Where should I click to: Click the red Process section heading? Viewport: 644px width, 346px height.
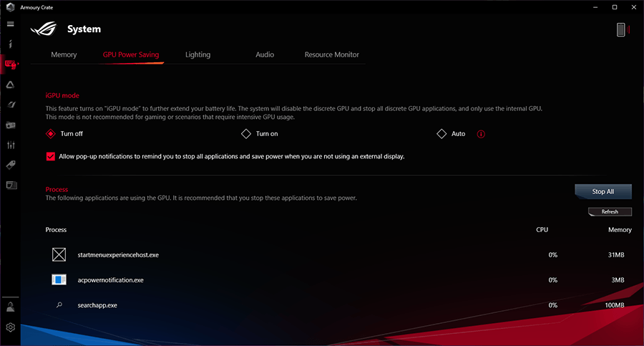coord(57,190)
